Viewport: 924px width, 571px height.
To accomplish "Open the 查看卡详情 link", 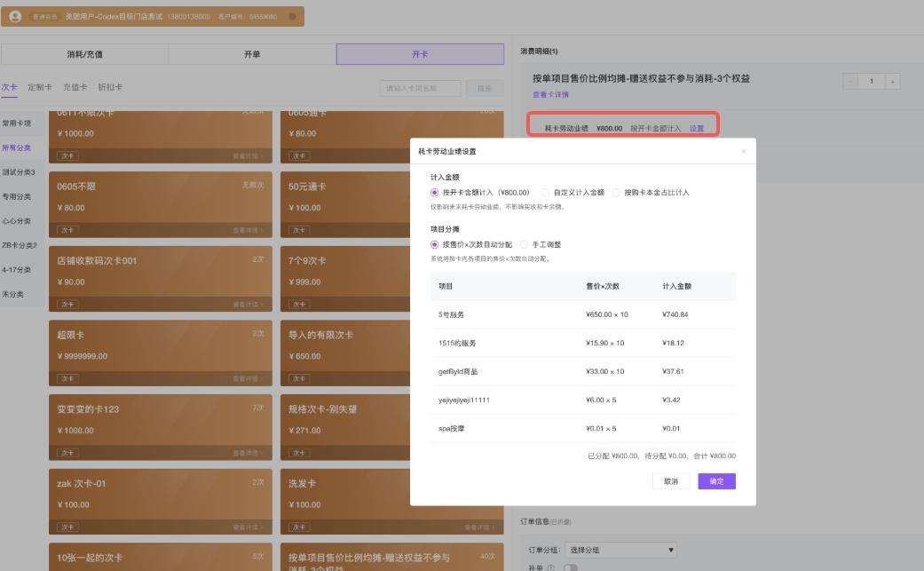I will (x=550, y=94).
